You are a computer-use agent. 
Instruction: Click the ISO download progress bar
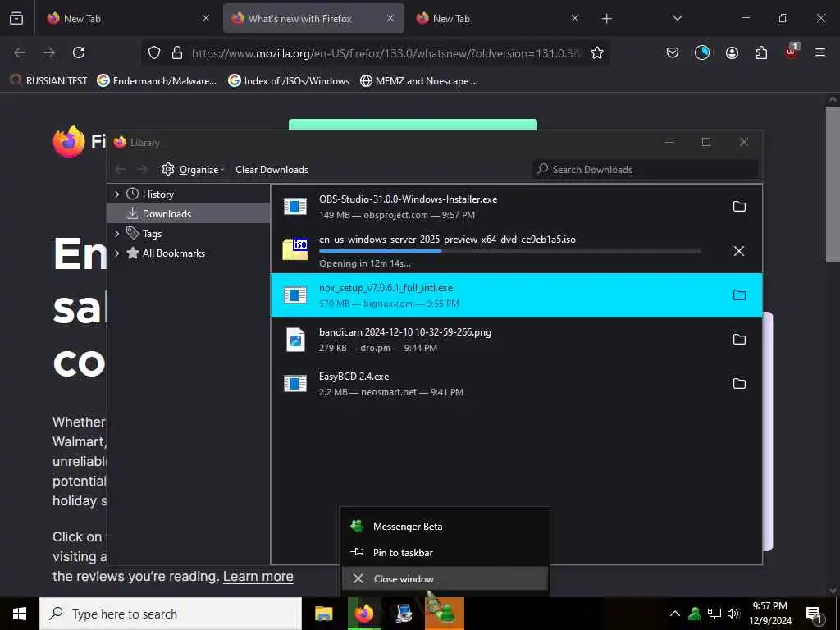(509, 251)
